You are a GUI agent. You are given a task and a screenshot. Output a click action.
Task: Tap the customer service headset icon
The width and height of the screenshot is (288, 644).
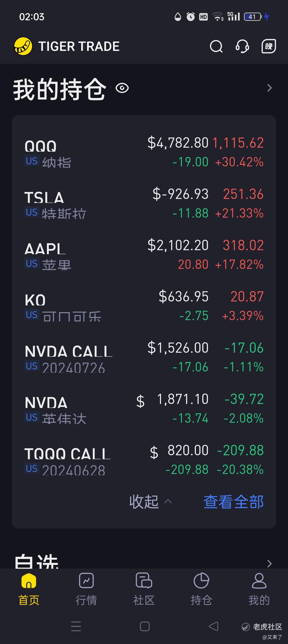(x=242, y=46)
